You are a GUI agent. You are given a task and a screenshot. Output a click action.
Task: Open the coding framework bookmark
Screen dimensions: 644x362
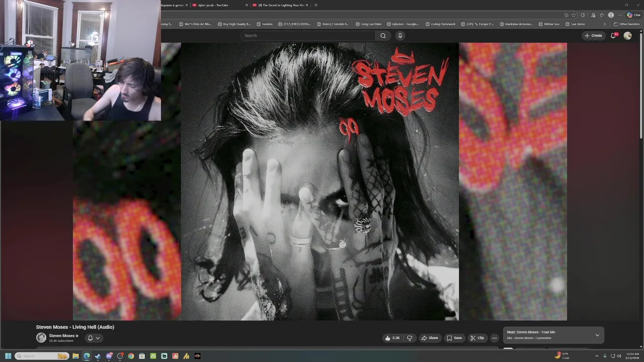pyautogui.click(x=440, y=24)
